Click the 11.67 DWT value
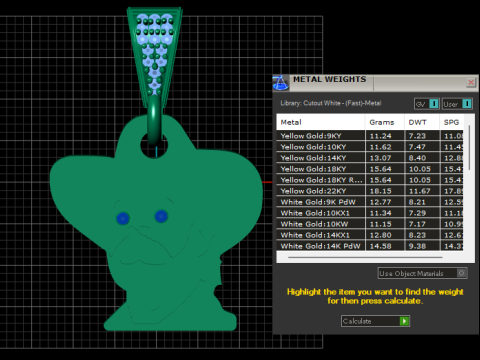480x360 pixels. [x=420, y=191]
